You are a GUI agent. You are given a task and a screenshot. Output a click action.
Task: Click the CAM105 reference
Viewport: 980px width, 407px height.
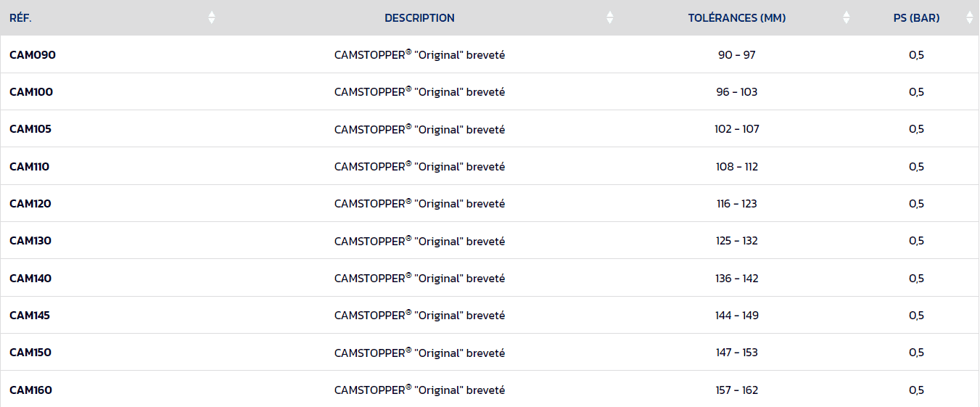point(30,129)
